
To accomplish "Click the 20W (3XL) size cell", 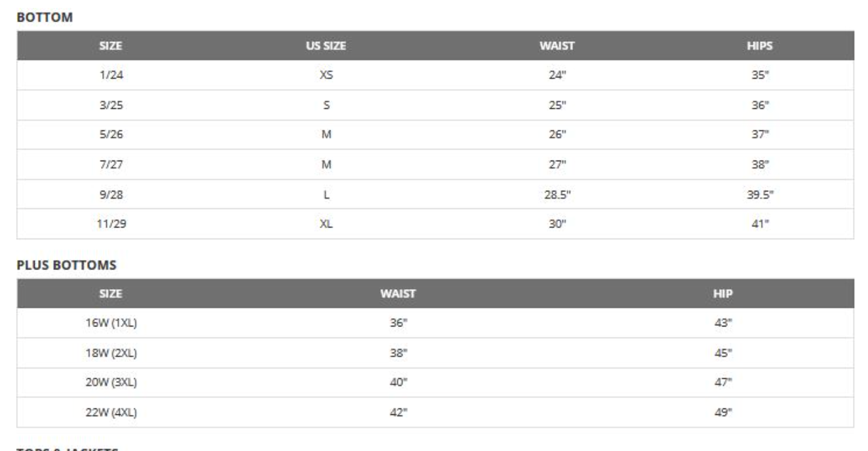I will pyautogui.click(x=111, y=383).
